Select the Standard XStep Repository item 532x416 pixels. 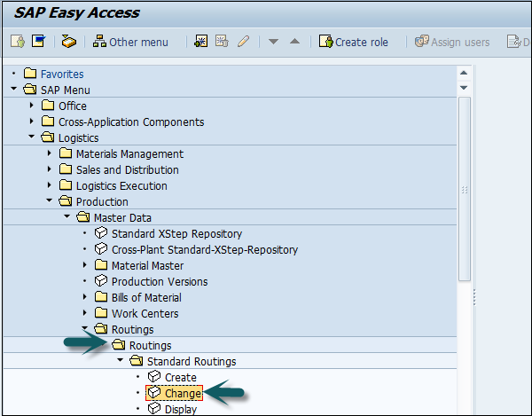coord(163,233)
